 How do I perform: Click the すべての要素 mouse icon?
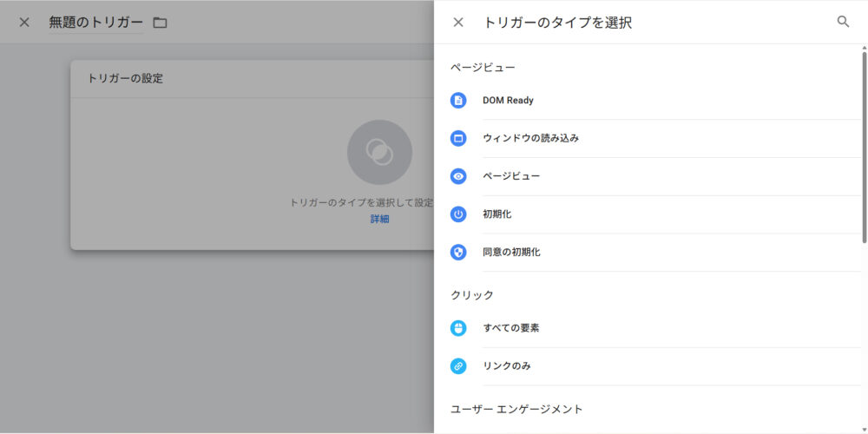point(458,328)
